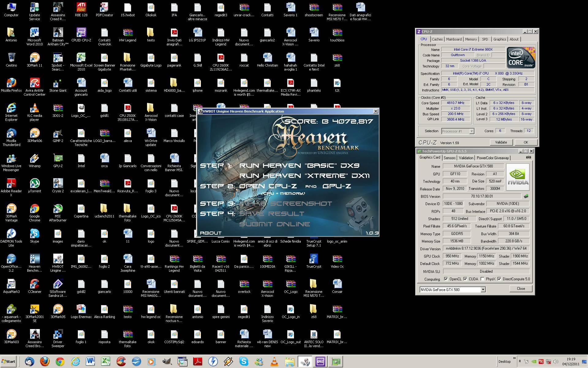
Task: Click the About link in Heaven window
Action: [x=210, y=233]
